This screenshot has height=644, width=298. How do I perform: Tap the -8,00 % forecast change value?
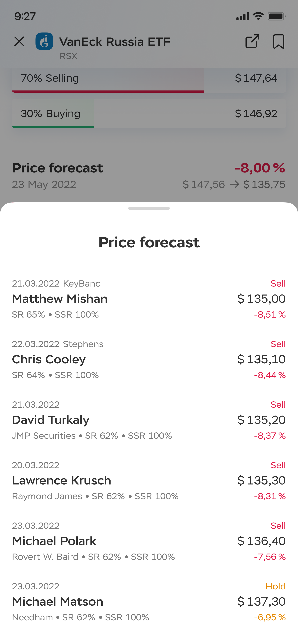click(x=260, y=168)
